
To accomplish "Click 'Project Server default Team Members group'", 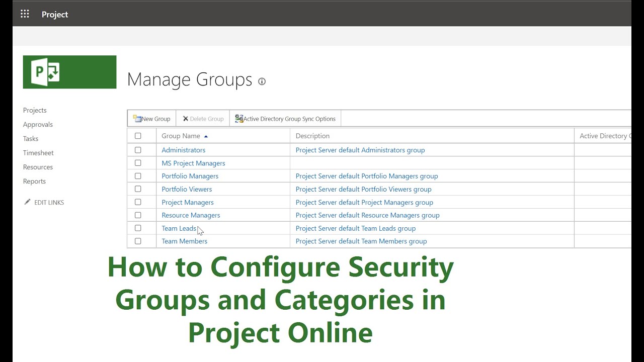I will pos(361,241).
